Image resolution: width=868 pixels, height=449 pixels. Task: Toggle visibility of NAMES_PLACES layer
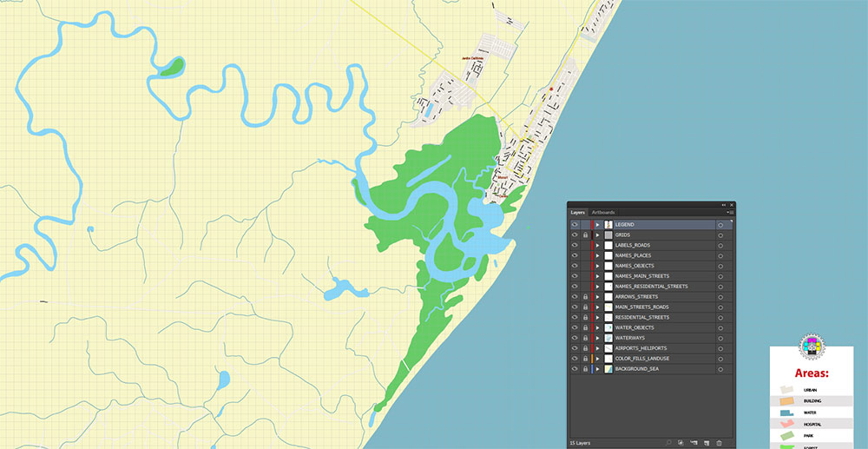point(575,256)
